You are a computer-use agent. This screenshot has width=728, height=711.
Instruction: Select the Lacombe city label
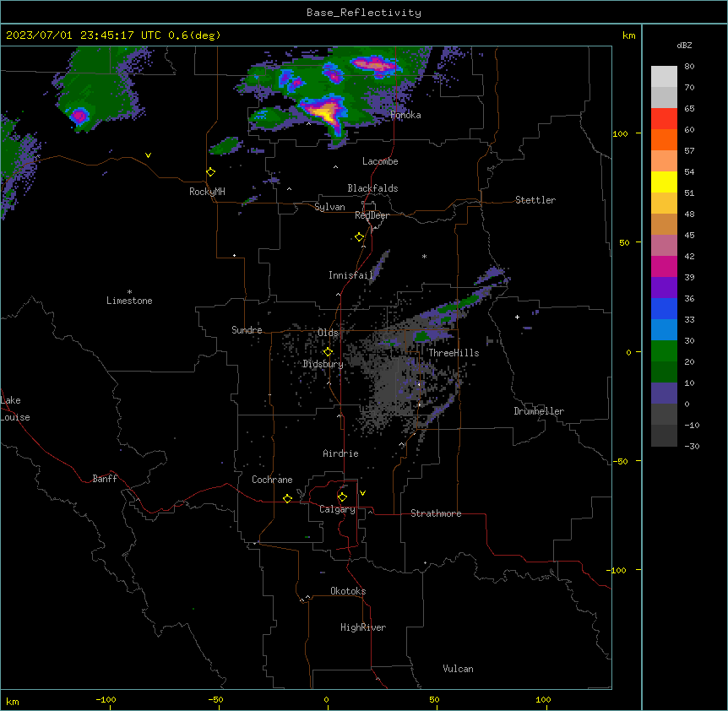(x=380, y=161)
